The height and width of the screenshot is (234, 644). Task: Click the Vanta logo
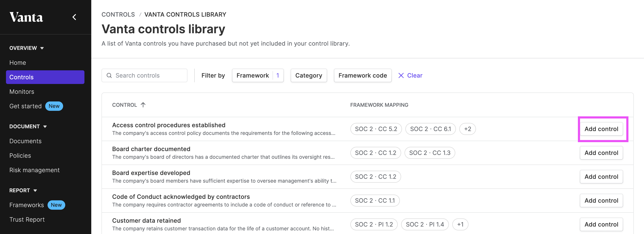(x=26, y=17)
